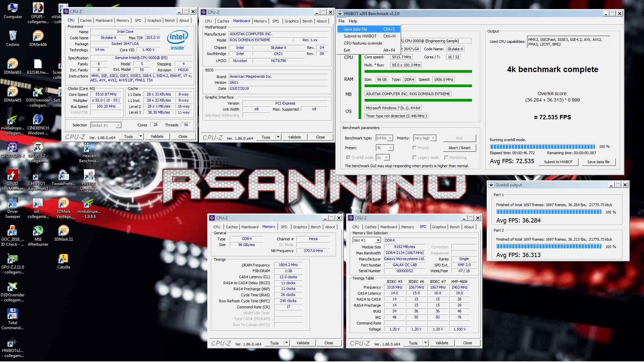
Task: Open the Help menu in HWBOT x265
Action: 353,21
